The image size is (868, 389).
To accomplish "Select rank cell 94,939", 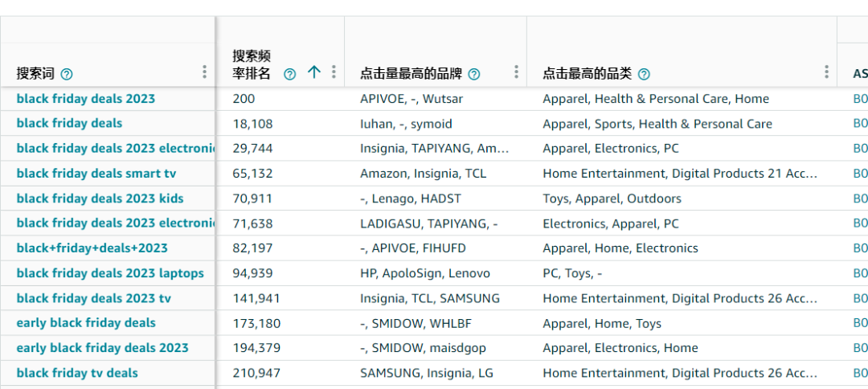I will (x=252, y=273).
